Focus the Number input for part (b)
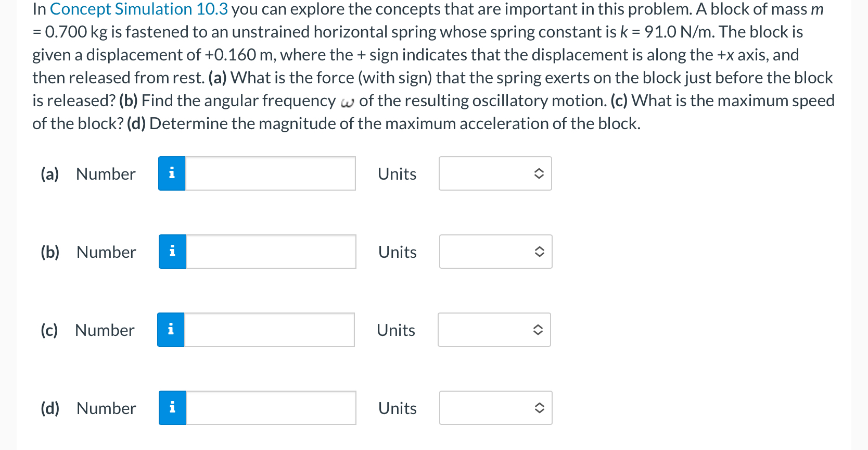 (x=271, y=252)
